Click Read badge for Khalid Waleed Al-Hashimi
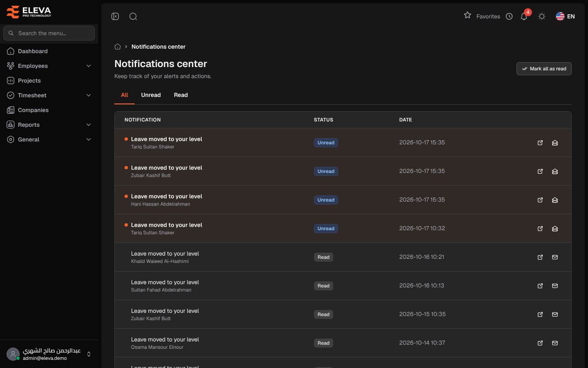Viewport: 588px width, 368px height. (323, 257)
